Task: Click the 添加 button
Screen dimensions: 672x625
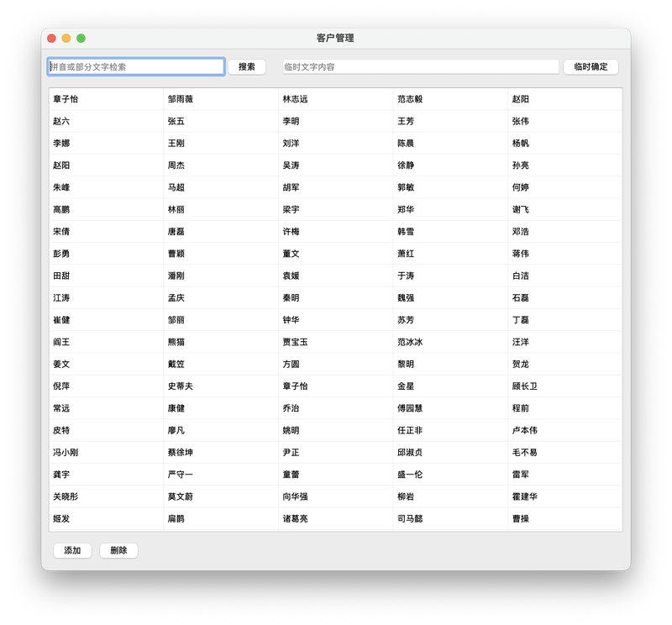Action: coord(72,550)
